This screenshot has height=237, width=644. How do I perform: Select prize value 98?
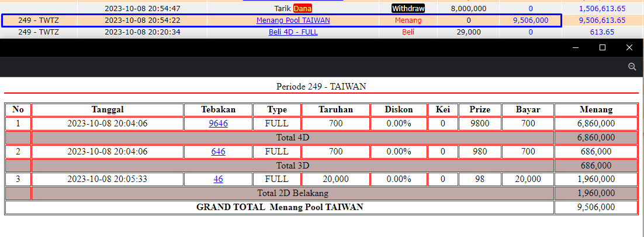(480, 179)
